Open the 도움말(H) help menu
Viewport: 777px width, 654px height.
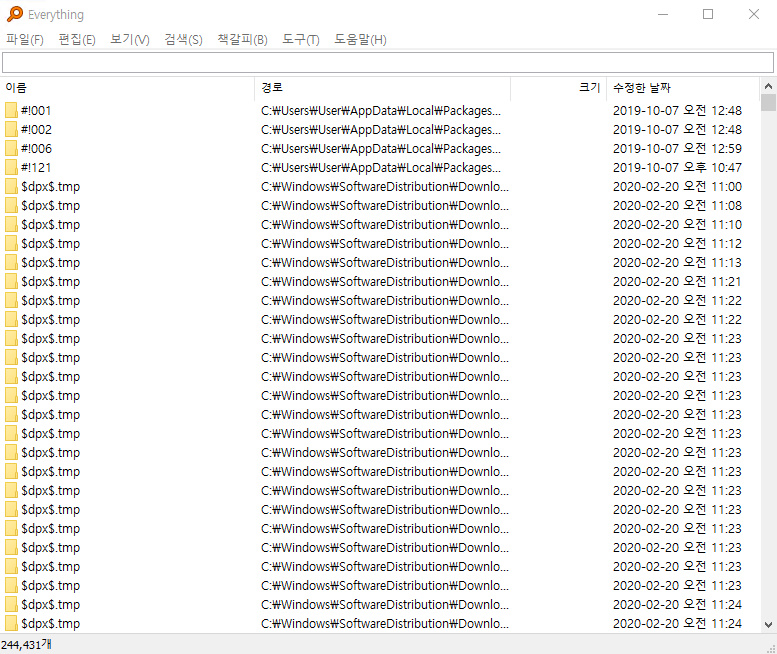click(x=360, y=40)
